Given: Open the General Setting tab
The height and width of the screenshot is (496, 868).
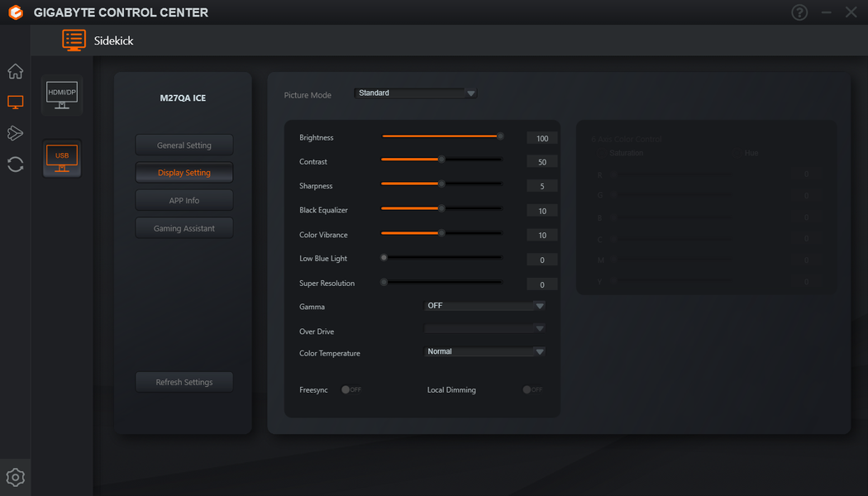Looking at the screenshot, I should point(184,145).
